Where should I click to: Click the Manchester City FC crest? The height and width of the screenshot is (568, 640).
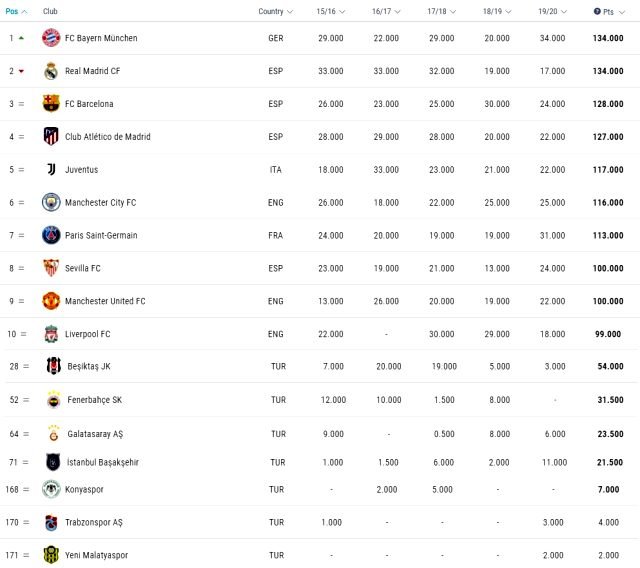click(50, 203)
